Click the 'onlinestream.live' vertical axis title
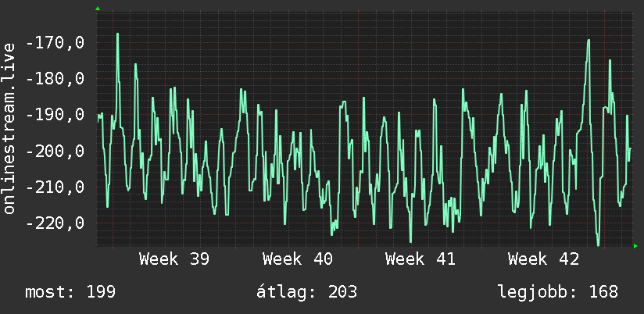Image resolution: width=644 pixels, height=314 pixels. pos(9,128)
